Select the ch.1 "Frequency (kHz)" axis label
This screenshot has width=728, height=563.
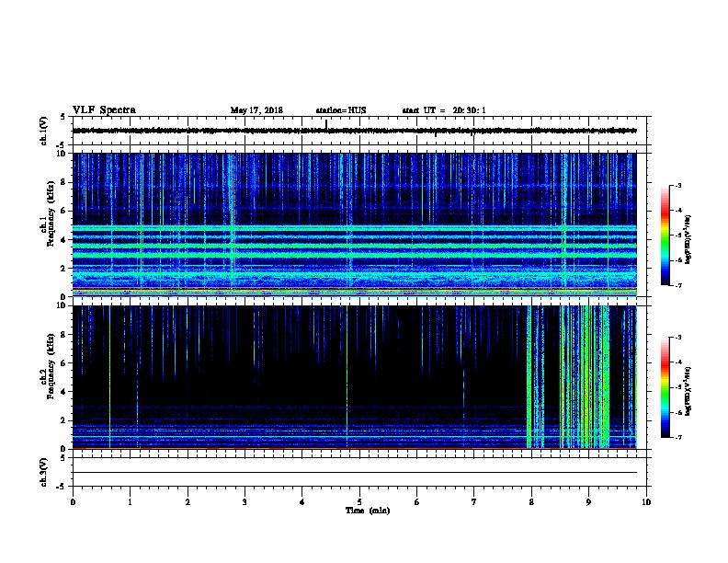pyautogui.click(x=51, y=214)
